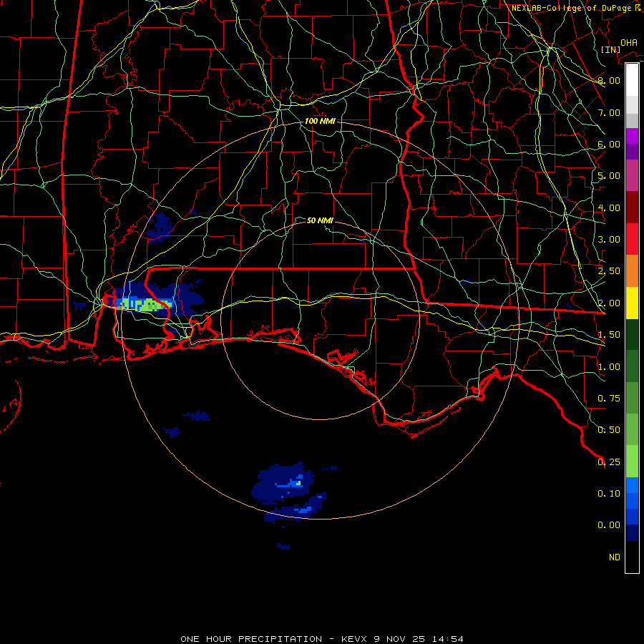Pick the darkest green legend swatch near 1.50
This screenshot has height=644, width=644.
632,334
